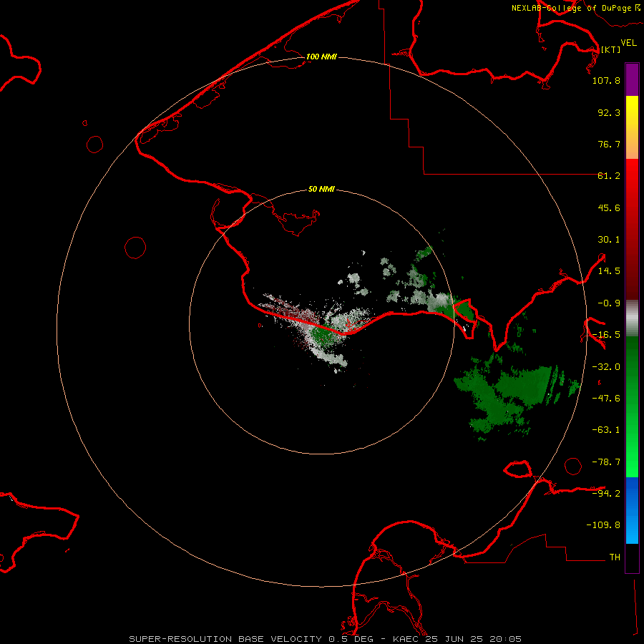Click the -47.6 scale value

point(606,399)
